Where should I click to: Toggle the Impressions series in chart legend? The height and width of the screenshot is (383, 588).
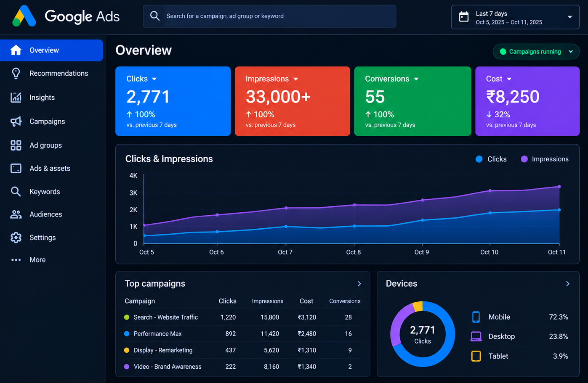click(545, 159)
